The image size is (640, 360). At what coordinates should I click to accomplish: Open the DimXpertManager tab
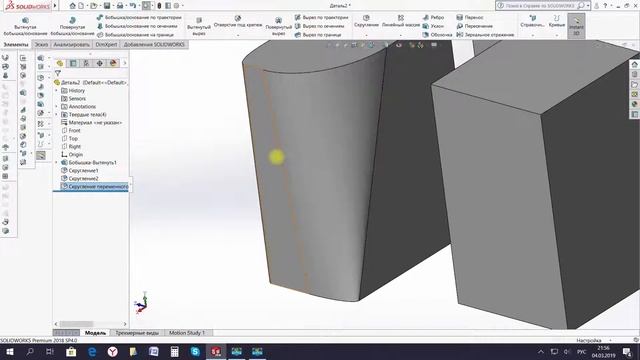coord(100,63)
